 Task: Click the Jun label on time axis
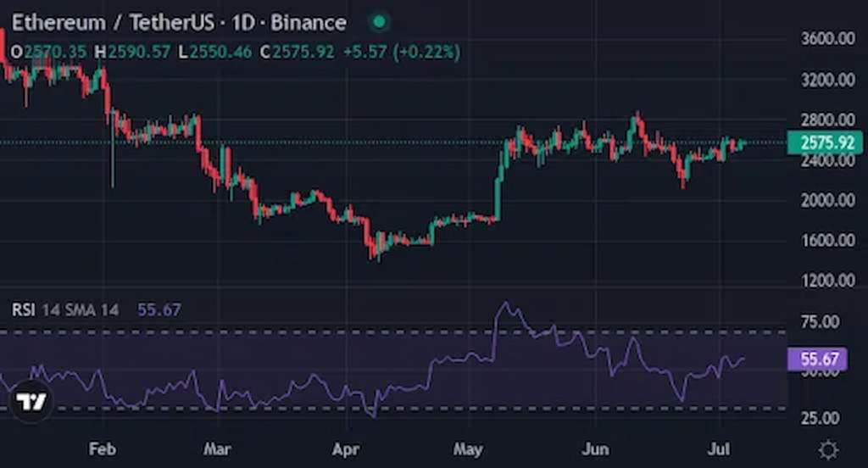click(x=595, y=448)
